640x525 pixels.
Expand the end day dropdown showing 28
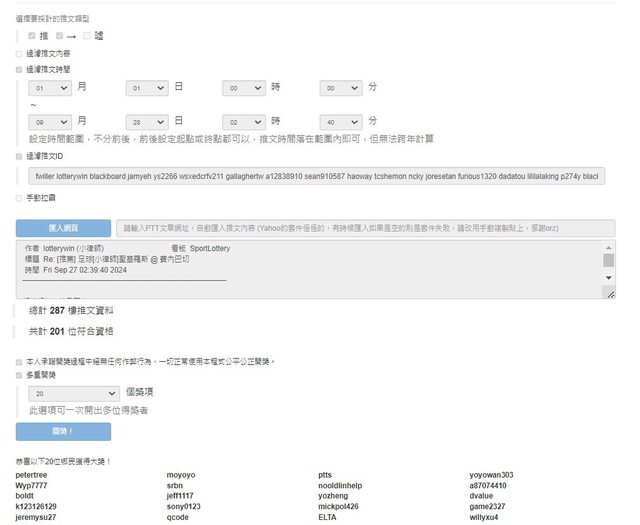coord(147,122)
